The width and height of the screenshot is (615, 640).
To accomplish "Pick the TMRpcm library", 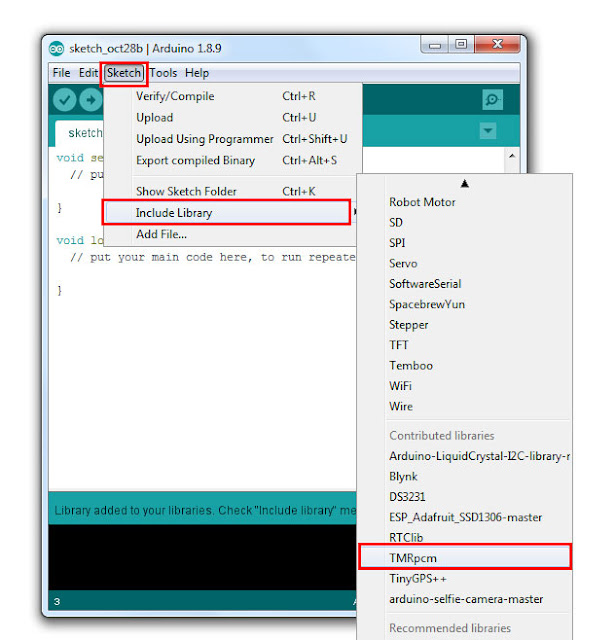I will click(465, 558).
